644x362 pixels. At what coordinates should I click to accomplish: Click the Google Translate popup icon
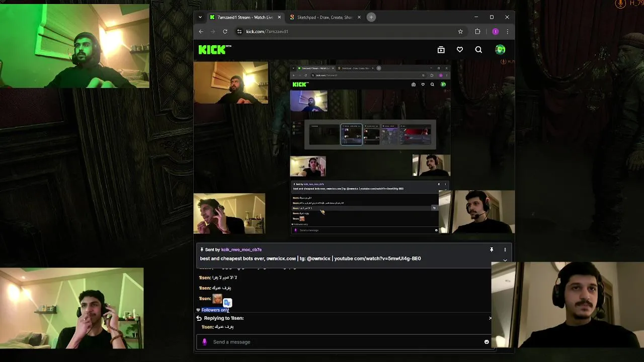tap(227, 303)
